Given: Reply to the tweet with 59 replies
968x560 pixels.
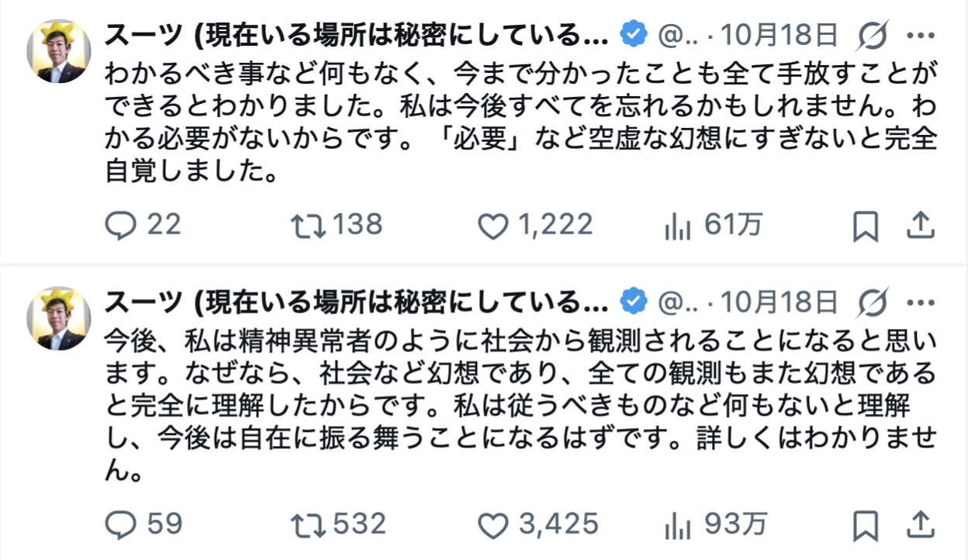Looking at the screenshot, I should click(120, 525).
